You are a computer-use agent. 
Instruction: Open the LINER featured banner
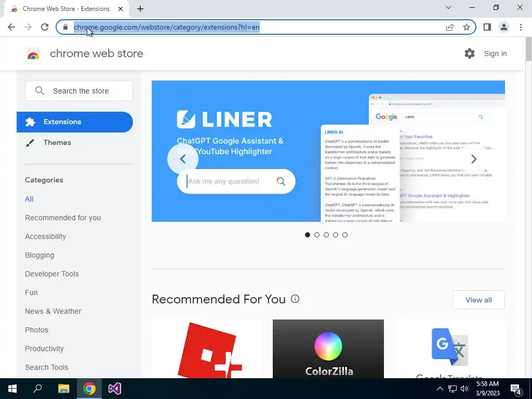(328, 151)
